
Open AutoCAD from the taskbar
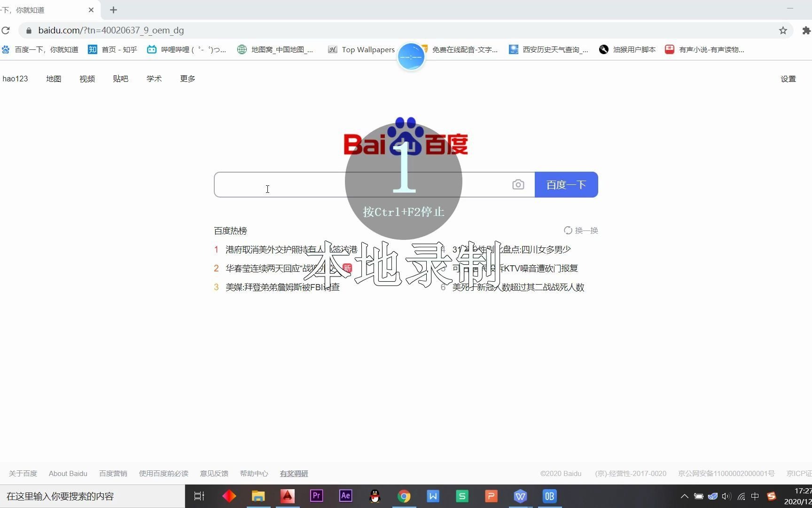[x=288, y=496]
